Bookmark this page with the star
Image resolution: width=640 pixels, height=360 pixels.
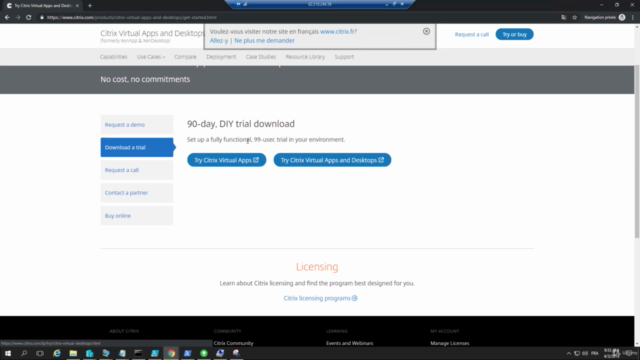pos(575,18)
